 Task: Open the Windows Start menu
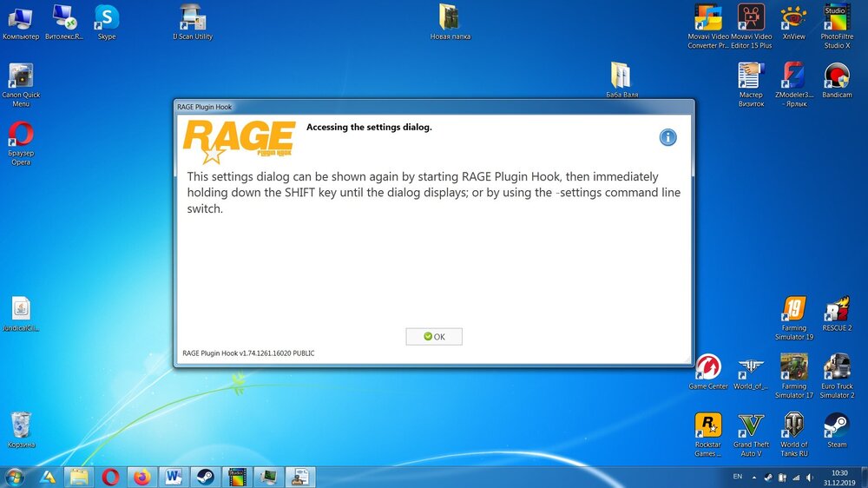pos(15,477)
